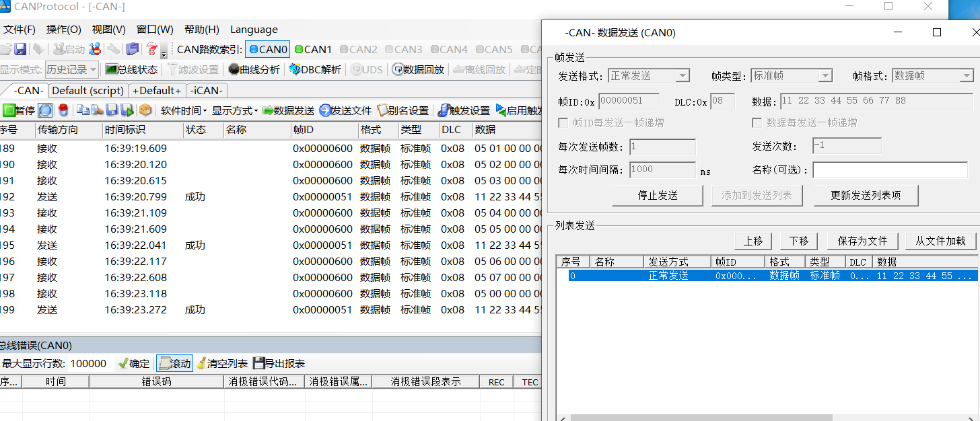This screenshot has height=421, width=980.
Task: Select send list row 0 正常发送
Action: [x=773, y=276]
